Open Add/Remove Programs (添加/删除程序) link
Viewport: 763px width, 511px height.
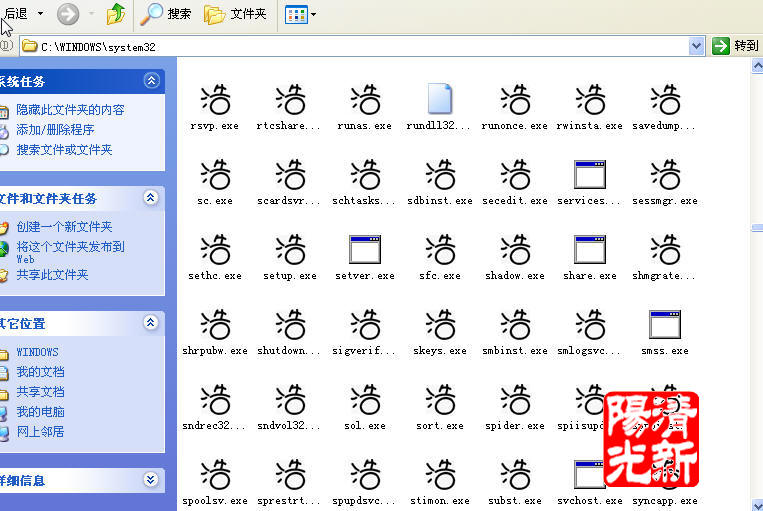pyautogui.click(x=55, y=130)
